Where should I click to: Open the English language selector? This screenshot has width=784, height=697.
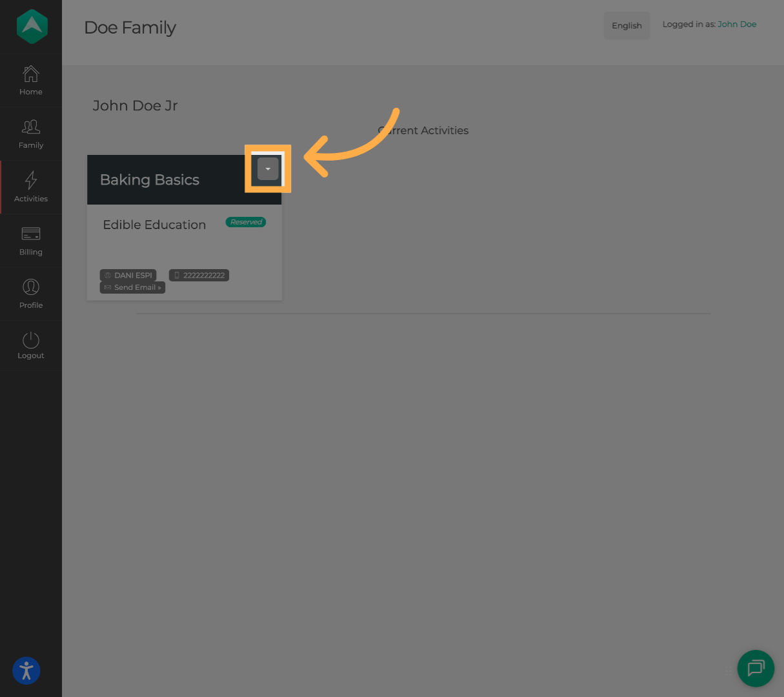pos(627,26)
